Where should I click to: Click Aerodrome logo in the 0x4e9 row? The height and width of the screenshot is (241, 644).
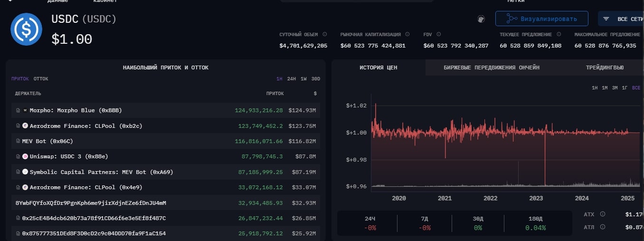(x=25, y=187)
